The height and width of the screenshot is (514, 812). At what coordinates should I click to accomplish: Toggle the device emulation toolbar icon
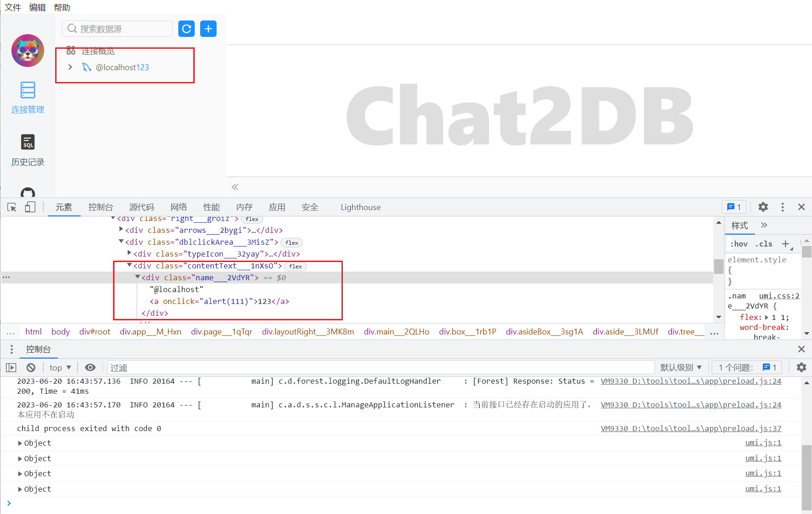(x=30, y=207)
